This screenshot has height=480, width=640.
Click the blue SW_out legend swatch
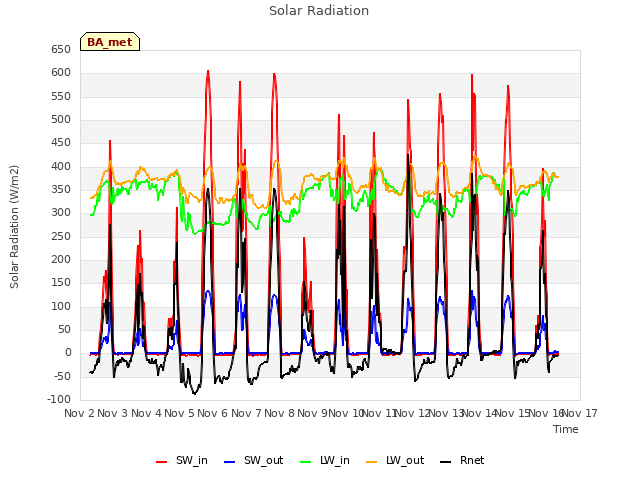(230, 462)
